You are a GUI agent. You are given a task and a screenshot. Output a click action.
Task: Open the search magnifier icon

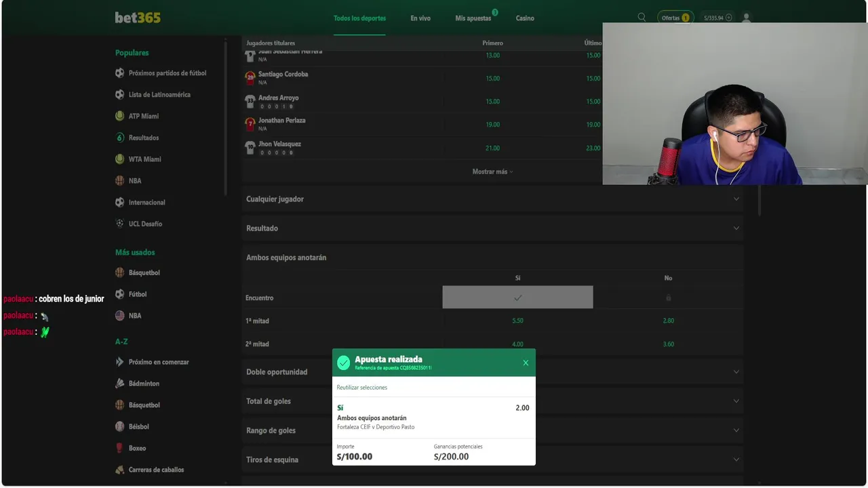coord(642,17)
